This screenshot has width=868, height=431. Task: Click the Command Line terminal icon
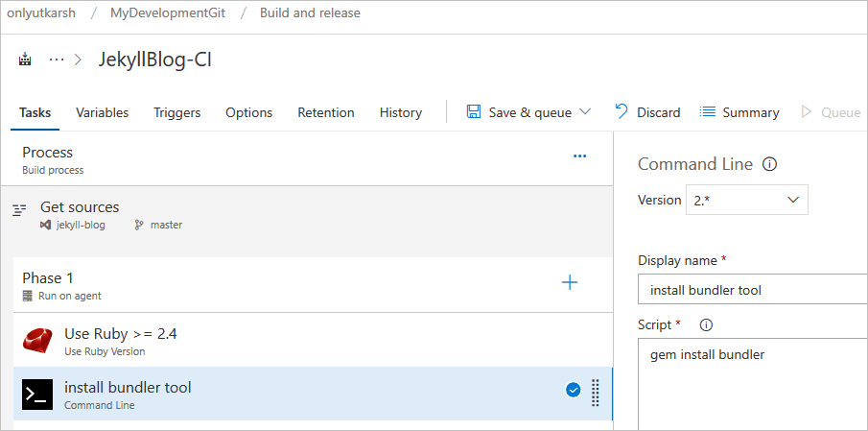(x=37, y=395)
